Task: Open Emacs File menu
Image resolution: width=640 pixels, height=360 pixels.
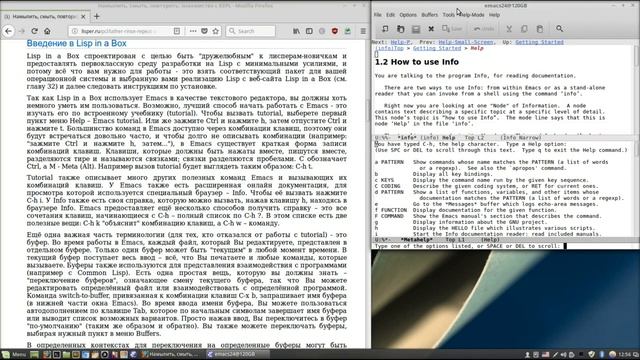Action: [378, 15]
